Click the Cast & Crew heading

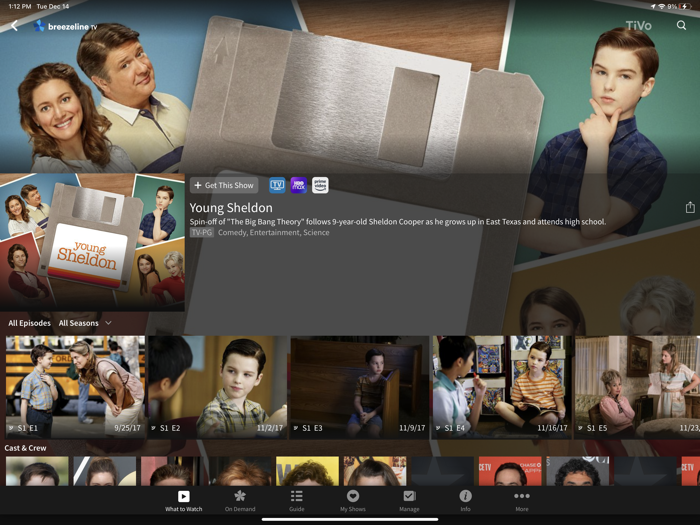click(25, 448)
